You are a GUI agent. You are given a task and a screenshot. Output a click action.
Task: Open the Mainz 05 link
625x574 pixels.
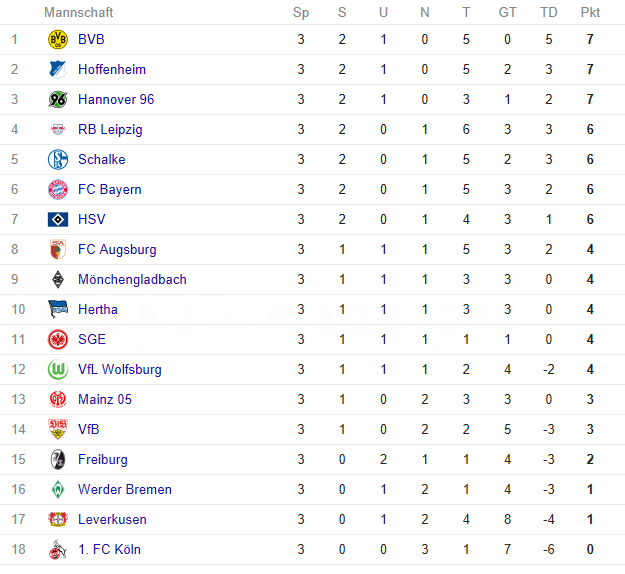tap(105, 399)
